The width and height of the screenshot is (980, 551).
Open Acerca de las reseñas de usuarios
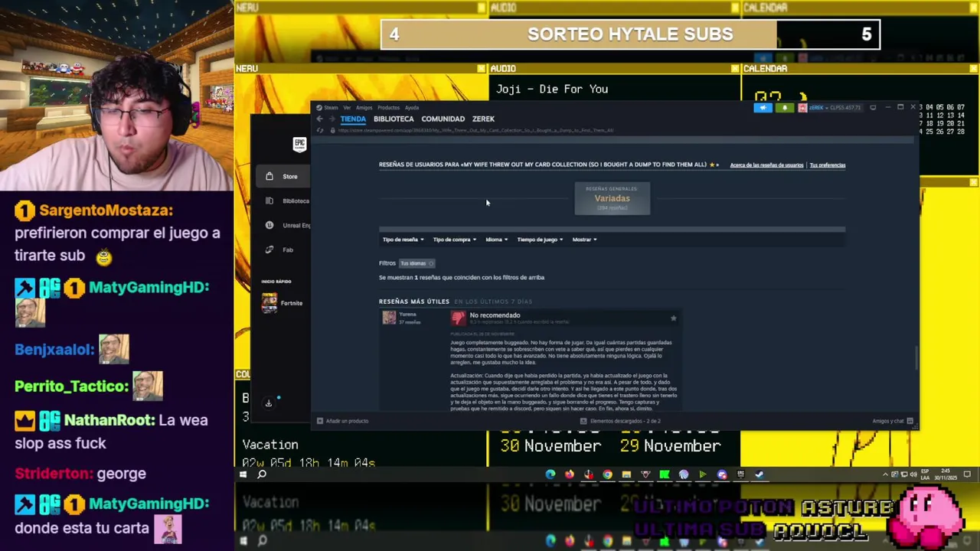tap(766, 165)
